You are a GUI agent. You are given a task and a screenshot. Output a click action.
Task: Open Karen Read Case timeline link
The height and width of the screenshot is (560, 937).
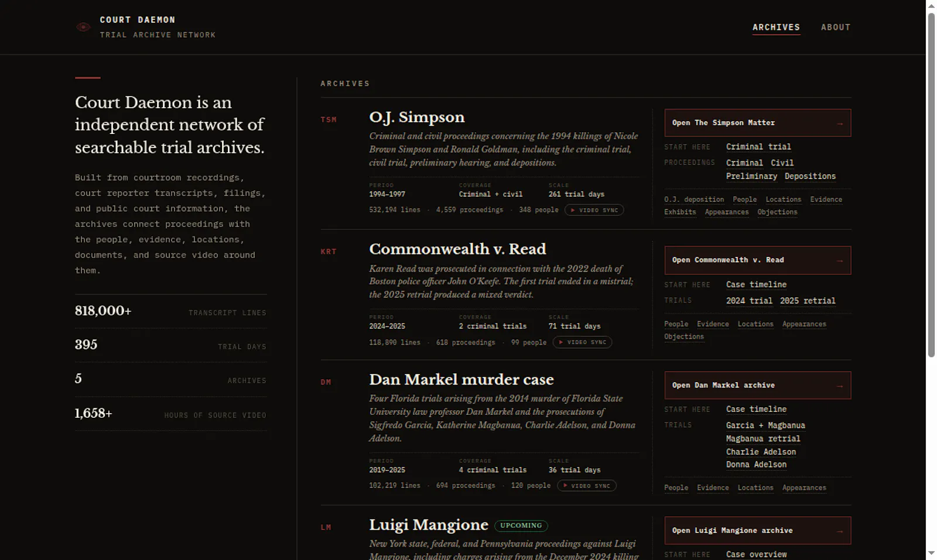pyautogui.click(x=756, y=285)
